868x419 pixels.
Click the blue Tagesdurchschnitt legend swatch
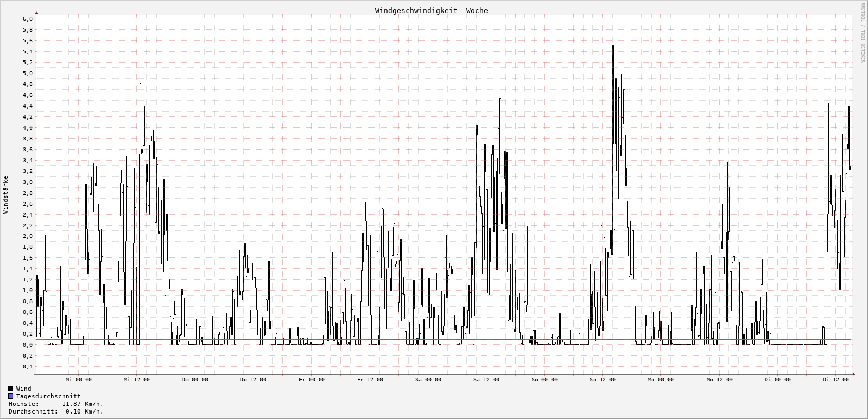(x=11, y=396)
